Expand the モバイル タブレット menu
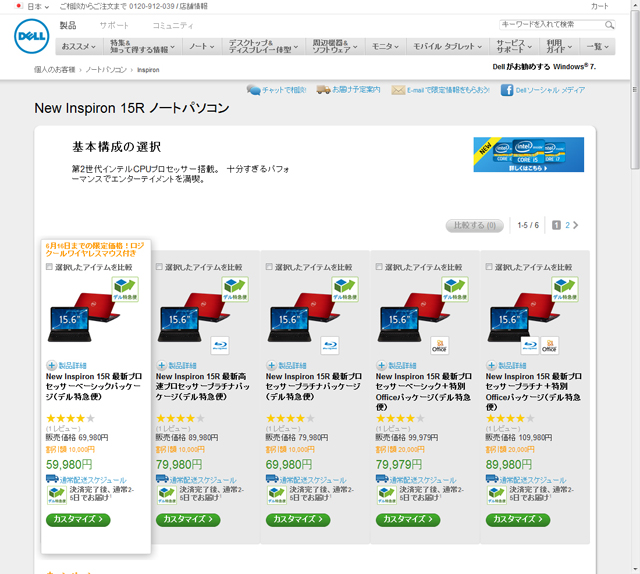This screenshot has width=640, height=574. click(x=448, y=47)
